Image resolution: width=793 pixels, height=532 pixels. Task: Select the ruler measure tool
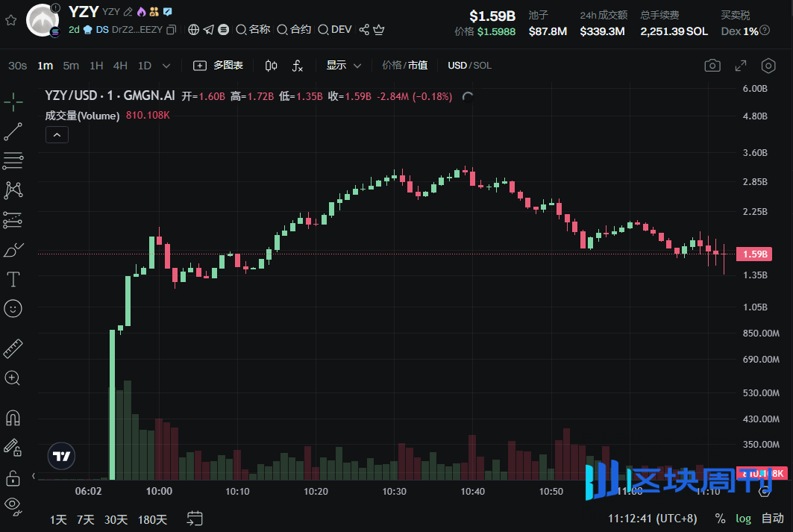click(13, 348)
